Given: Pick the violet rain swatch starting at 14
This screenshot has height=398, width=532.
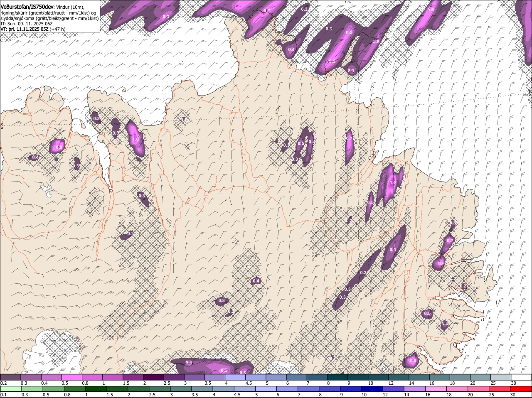Looking at the screenshot, I should [415, 389].
